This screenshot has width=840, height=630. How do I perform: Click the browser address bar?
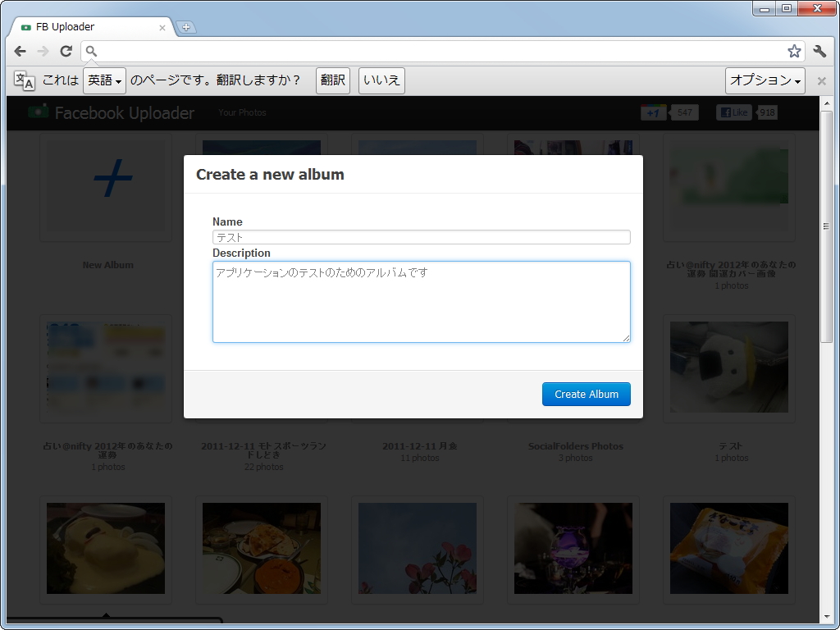click(x=442, y=51)
